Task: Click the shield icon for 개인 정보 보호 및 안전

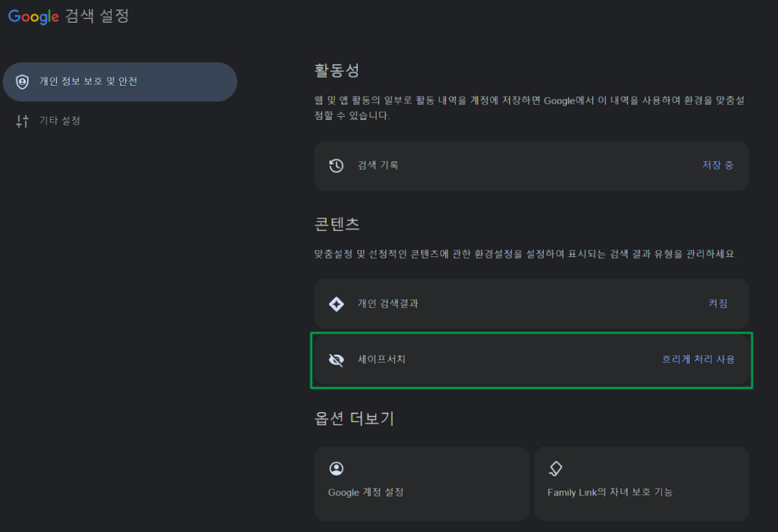Action: click(x=22, y=82)
